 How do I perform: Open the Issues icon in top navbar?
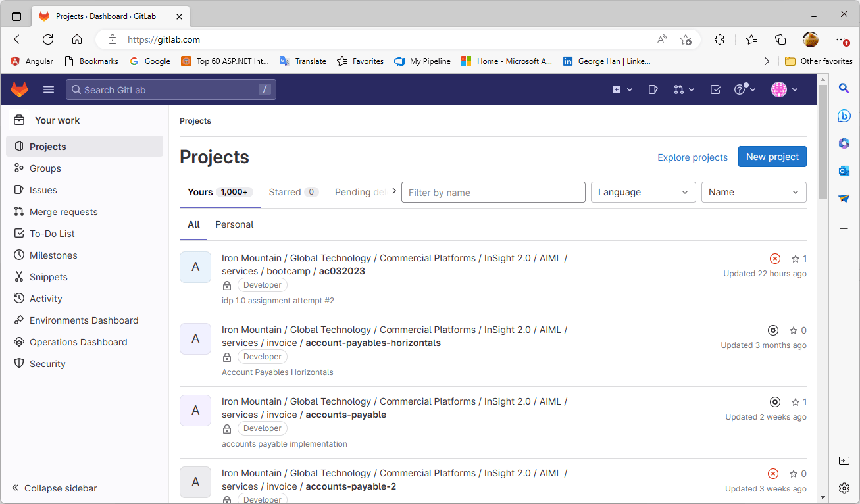[x=653, y=89]
